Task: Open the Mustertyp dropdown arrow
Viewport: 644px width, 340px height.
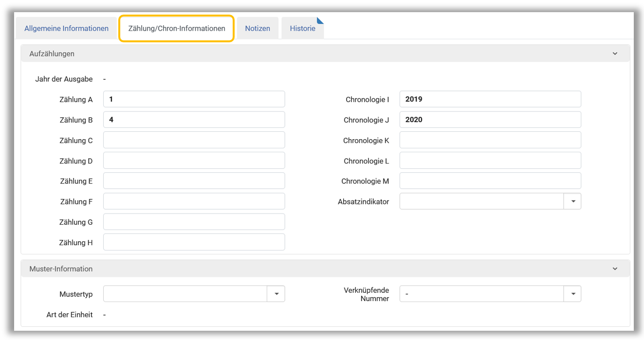Action: point(276,294)
